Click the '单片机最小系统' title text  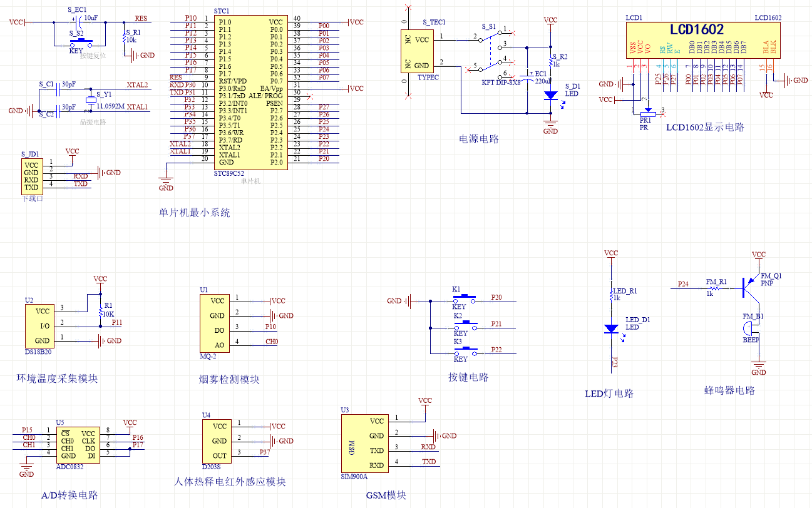[x=195, y=213]
